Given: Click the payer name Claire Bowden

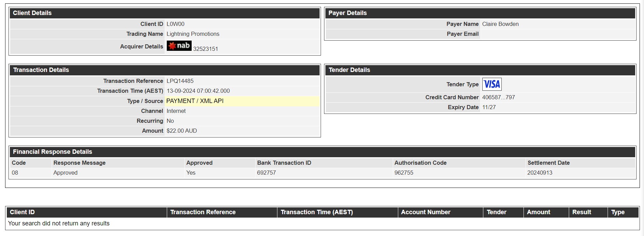Looking at the screenshot, I should pyautogui.click(x=500, y=24).
